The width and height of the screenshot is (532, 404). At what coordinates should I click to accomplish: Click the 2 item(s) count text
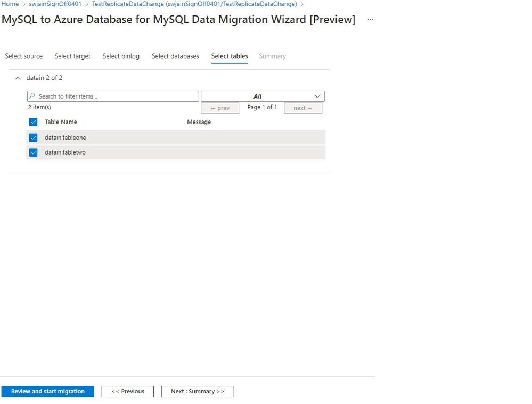(39, 107)
